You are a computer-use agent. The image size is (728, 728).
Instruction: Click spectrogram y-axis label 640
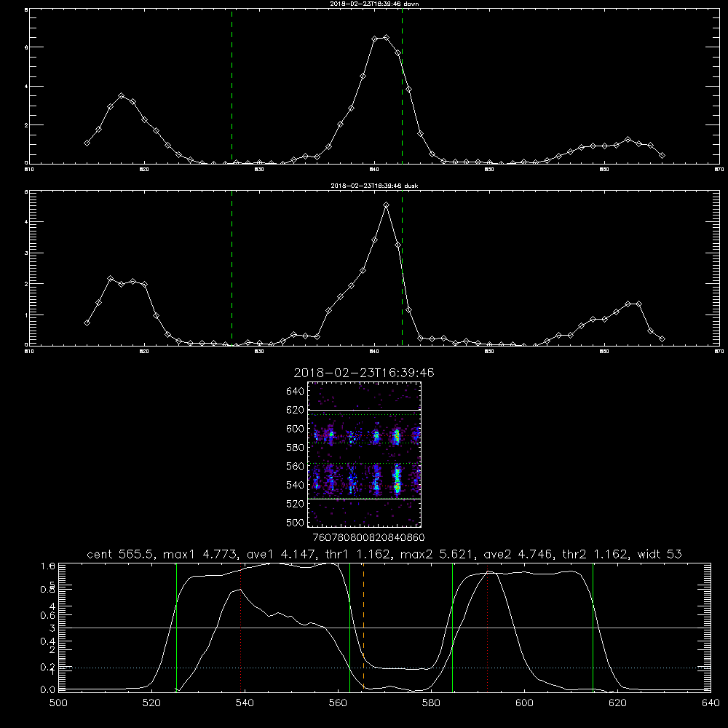tap(296, 391)
